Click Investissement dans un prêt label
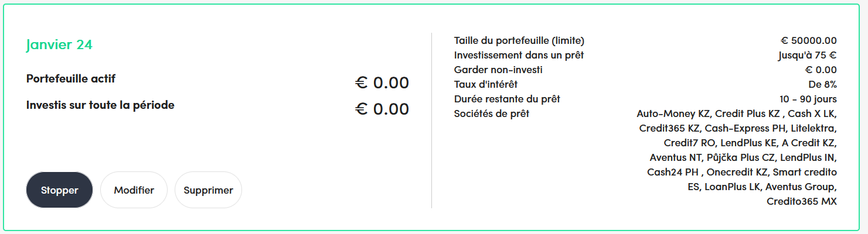Screen dimensions: 868x234 point(519,56)
